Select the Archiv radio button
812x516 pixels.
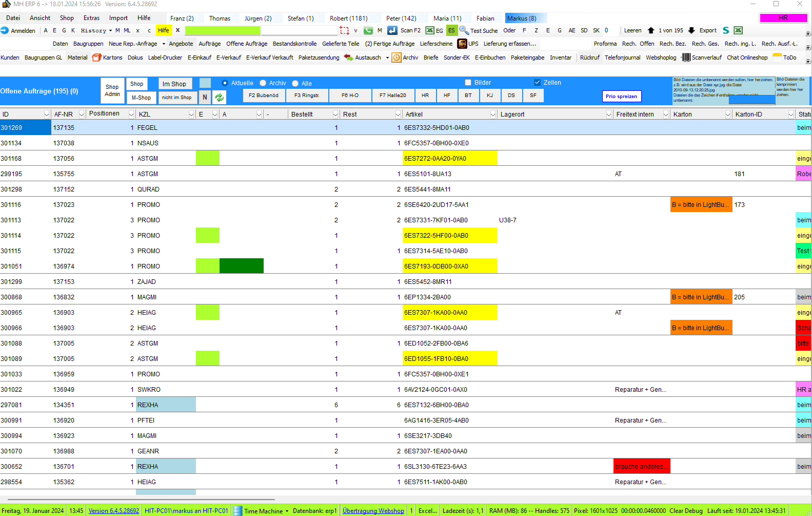[263, 83]
